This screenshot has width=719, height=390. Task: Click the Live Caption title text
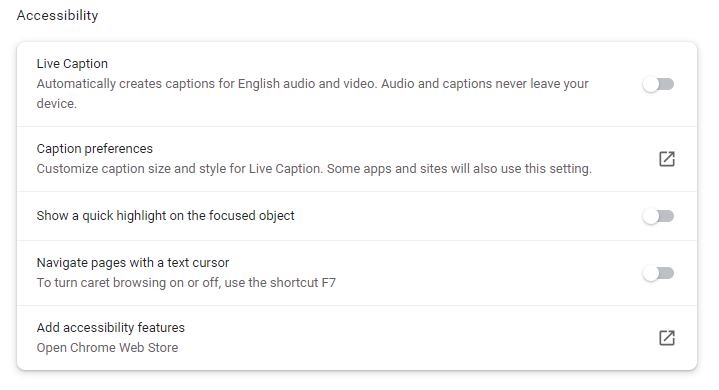point(72,64)
